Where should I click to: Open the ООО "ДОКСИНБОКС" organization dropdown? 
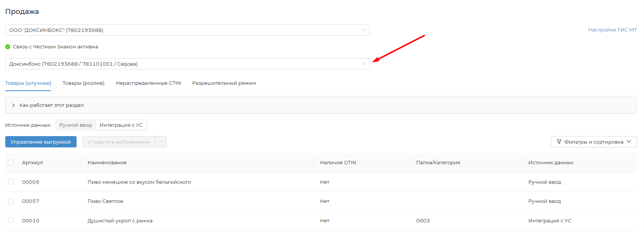click(x=187, y=30)
